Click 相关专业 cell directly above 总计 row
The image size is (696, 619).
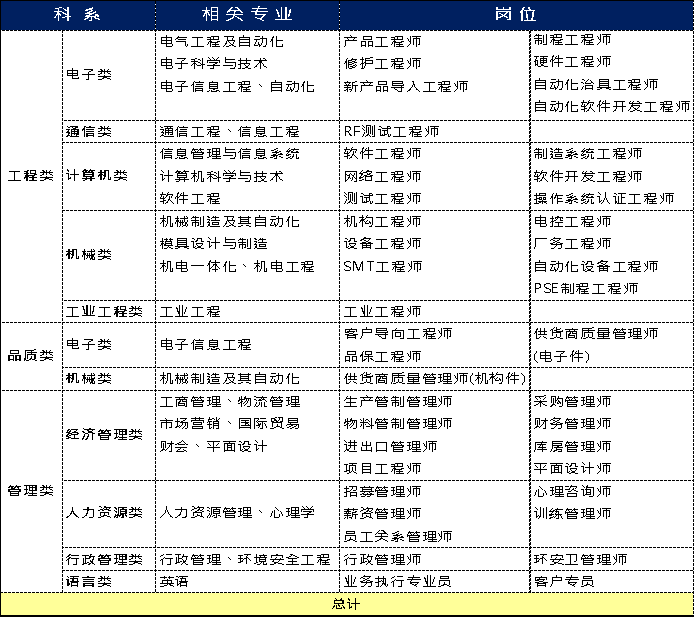247,581
